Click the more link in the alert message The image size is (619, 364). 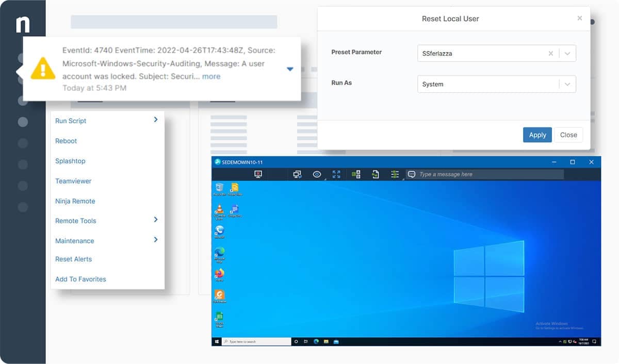211,76
